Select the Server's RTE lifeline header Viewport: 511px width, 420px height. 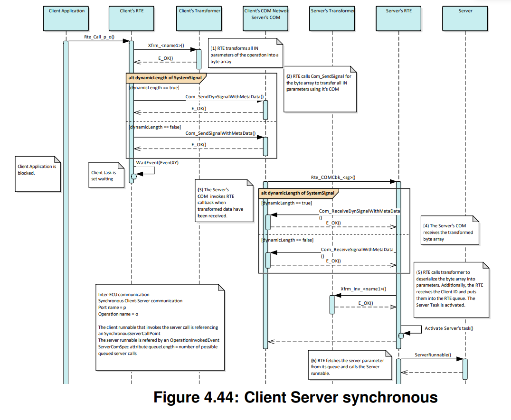tap(398, 18)
